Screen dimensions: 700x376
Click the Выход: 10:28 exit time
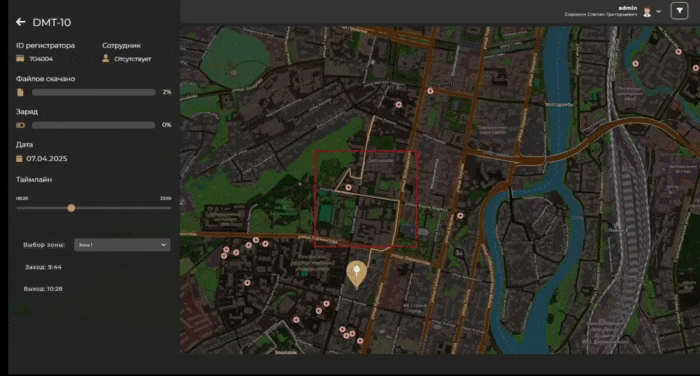43,289
